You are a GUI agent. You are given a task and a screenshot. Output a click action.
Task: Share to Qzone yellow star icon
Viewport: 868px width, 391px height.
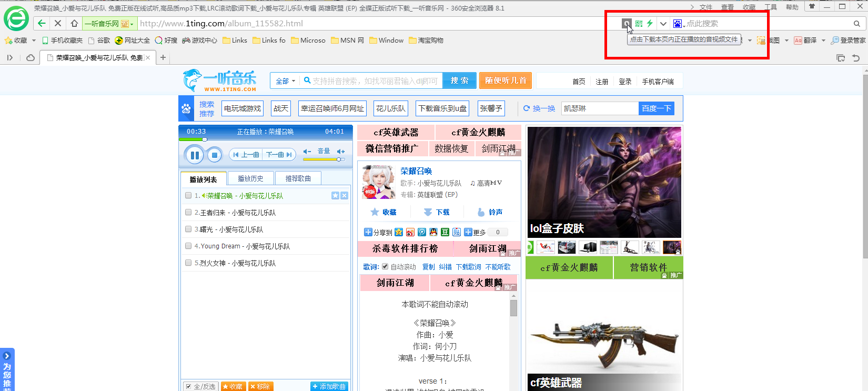tap(399, 232)
